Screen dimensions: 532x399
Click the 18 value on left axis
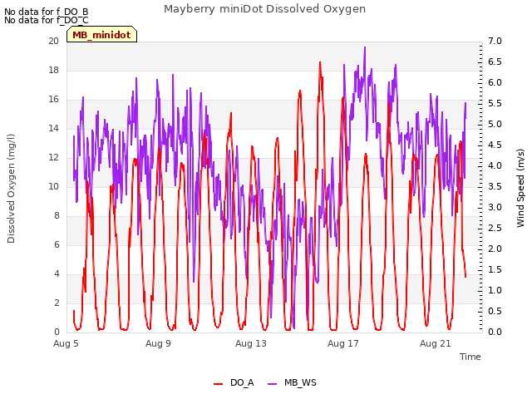[x=53, y=70]
